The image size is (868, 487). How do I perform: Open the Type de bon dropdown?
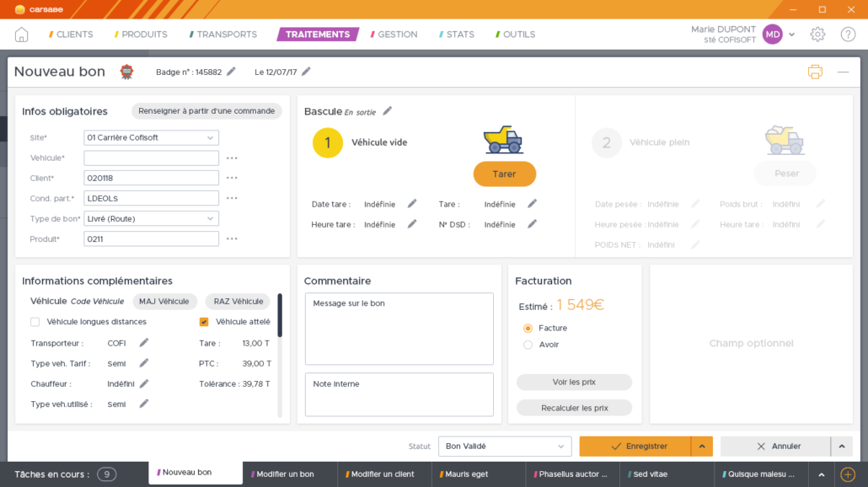(210, 219)
